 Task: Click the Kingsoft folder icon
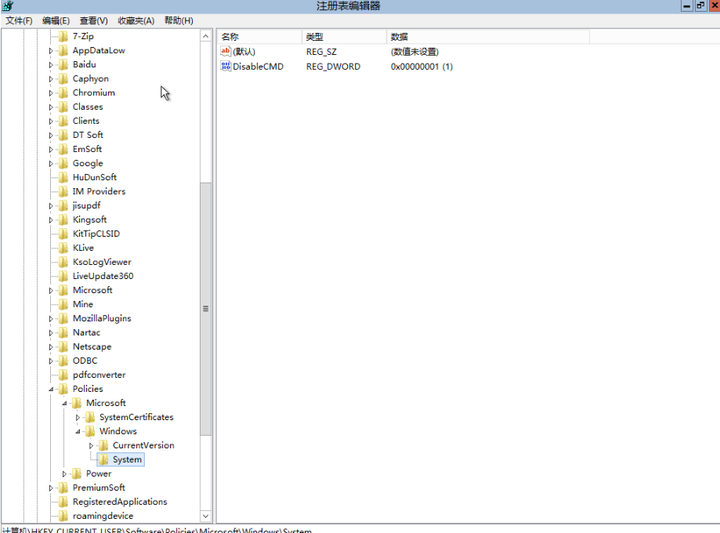63,220
